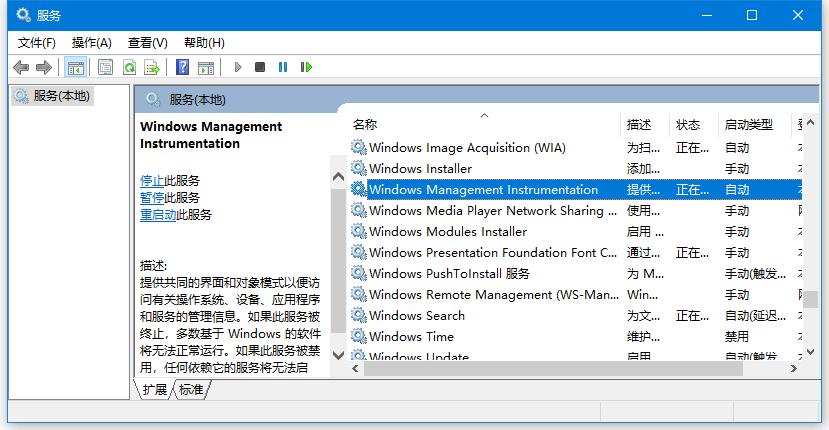Click gear icon of Windows Management Instrumentation
Screen dimensions: 829x430
coord(358,189)
